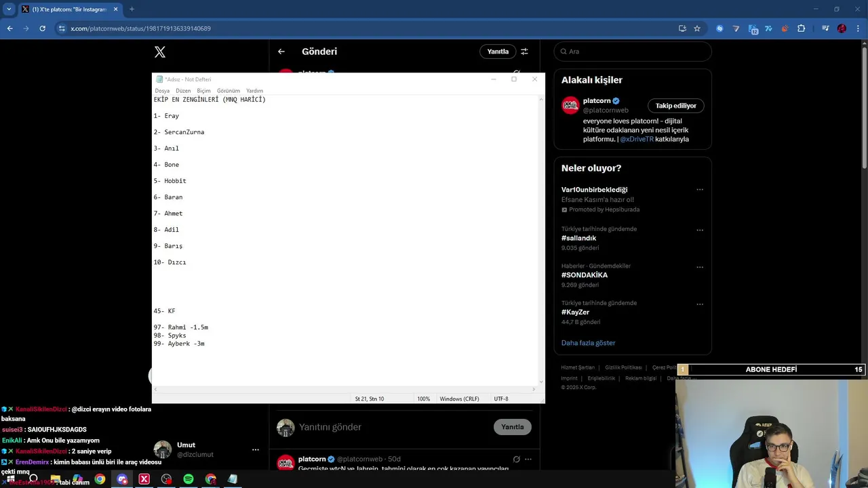Screen dimensions: 868x488
Task: Open the Dosya menu in Notepad
Action: (162, 91)
